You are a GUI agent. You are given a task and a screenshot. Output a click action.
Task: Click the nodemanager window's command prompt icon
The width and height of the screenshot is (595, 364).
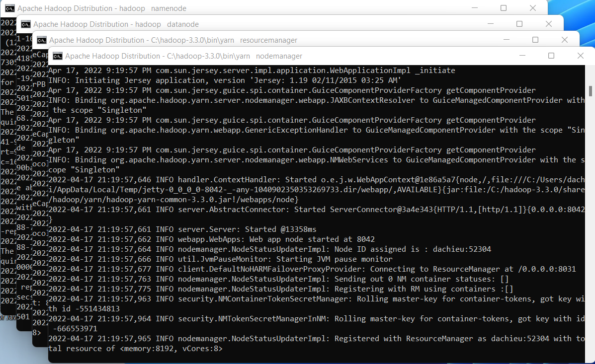[x=58, y=56]
